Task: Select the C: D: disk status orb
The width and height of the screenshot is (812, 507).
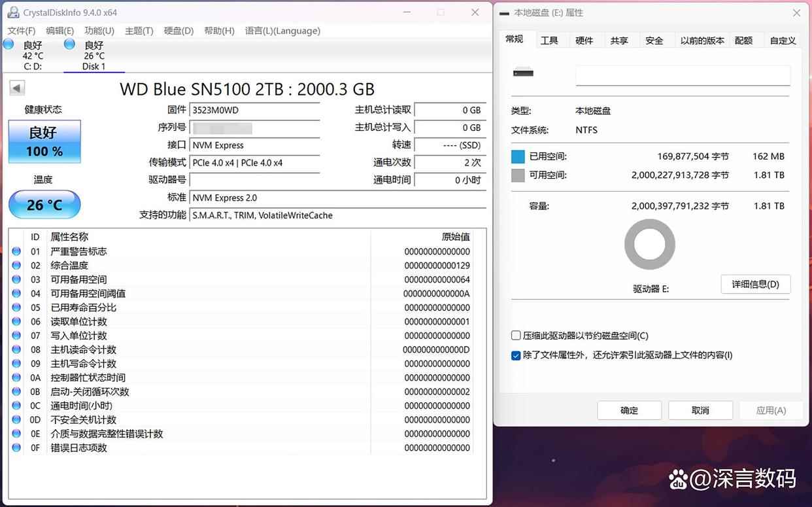Action: (8, 44)
